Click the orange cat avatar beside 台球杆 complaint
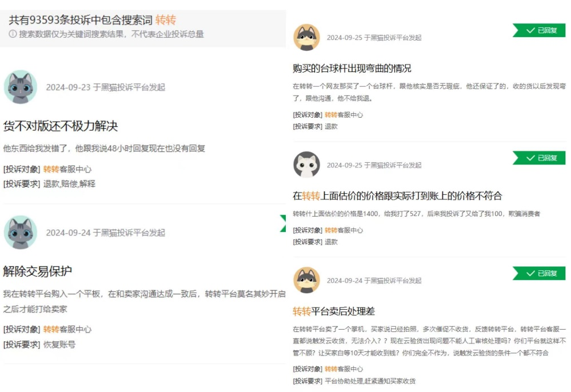This screenshot has width=571, height=392. point(306,37)
